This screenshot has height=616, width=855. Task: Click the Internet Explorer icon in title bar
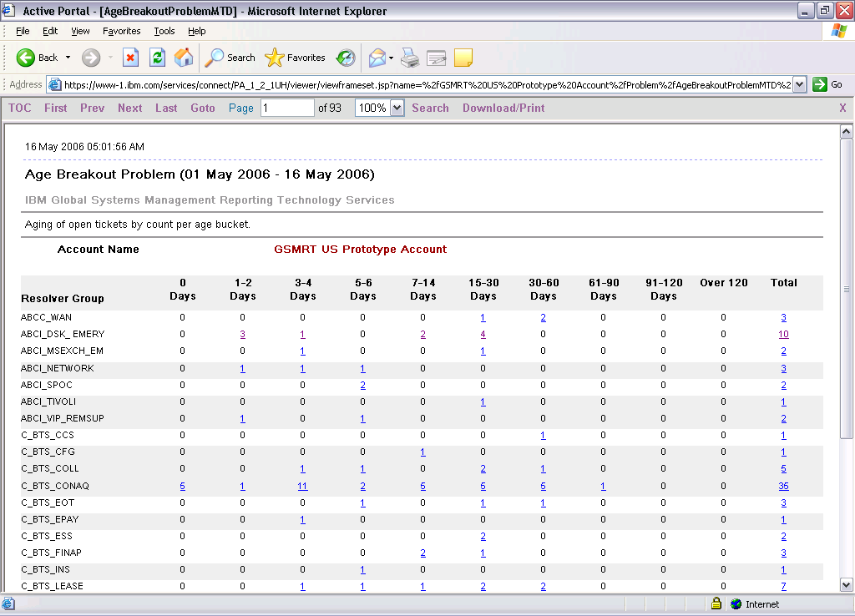pyautogui.click(x=8, y=10)
